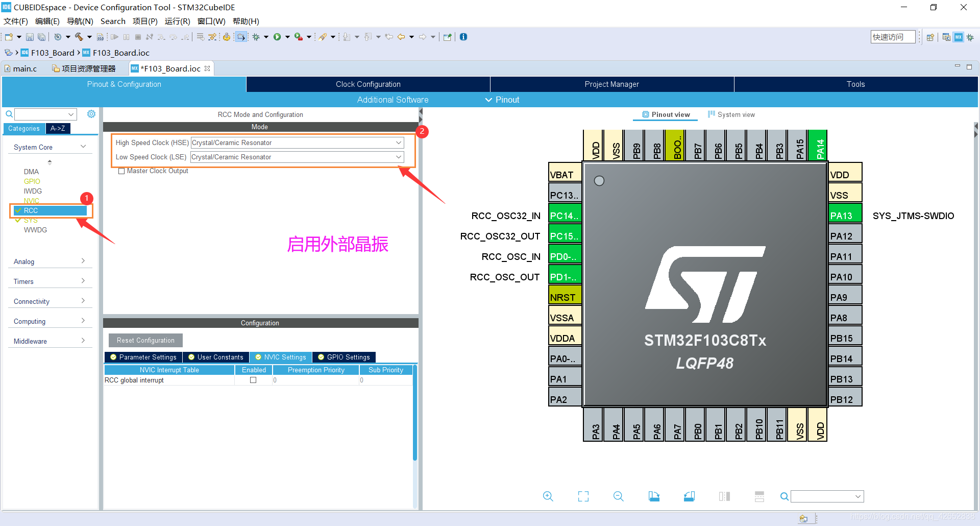Click the binary file toolbar icon
Image resolution: width=980 pixels, height=526 pixels.
click(x=100, y=37)
